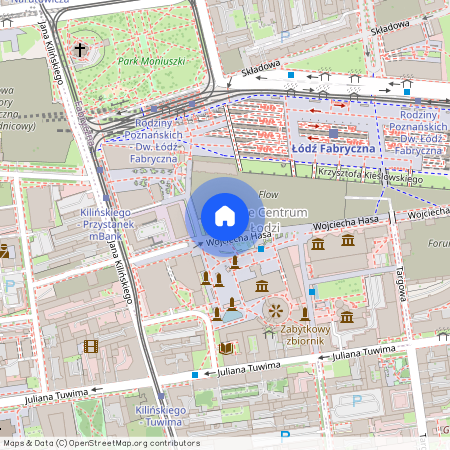Select the Łódź Fabryczna station label
The image size is (450, 450).
click(333, 148)
